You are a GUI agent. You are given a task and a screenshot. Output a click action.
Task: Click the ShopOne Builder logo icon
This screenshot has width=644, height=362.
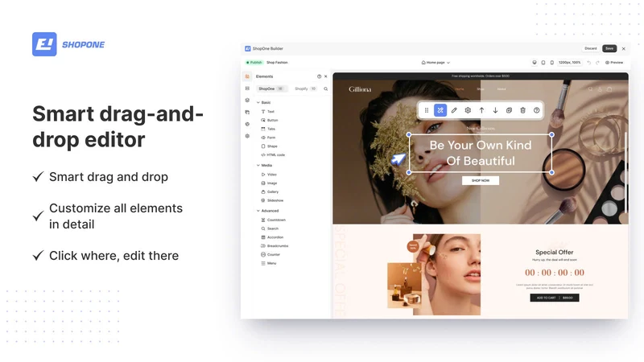pos(248,48)
